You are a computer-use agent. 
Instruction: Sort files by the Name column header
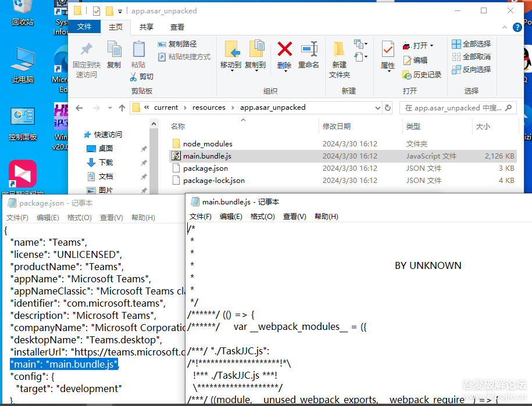(x=178, y=127)
